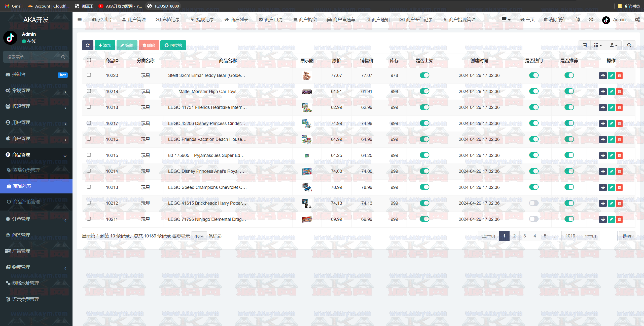This screenshot has width=644, height=326.
Task: Check the checkbox for product 10217
Action: [x=89, y=123]
